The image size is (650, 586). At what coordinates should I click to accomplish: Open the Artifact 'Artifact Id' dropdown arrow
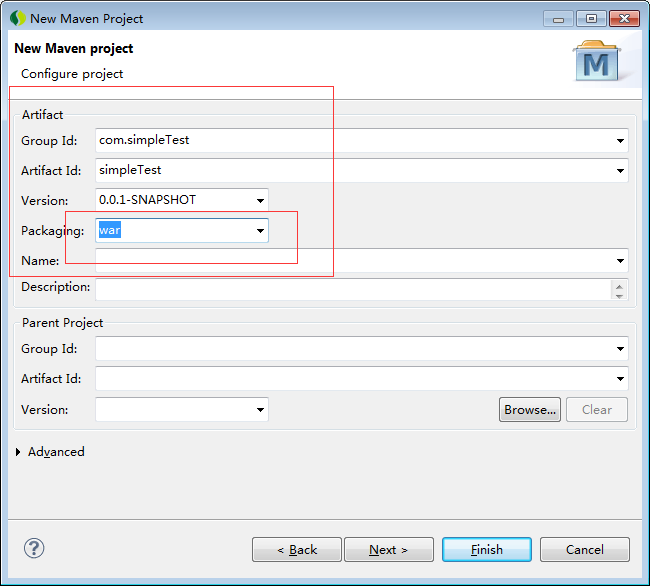(x=620, y=171)
